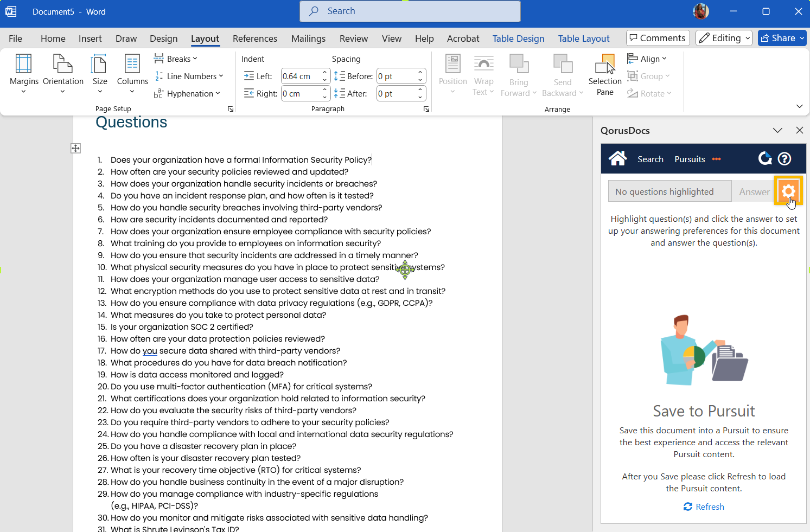
Task: Click the Left indent input field
Action: (x=301, y=76)
